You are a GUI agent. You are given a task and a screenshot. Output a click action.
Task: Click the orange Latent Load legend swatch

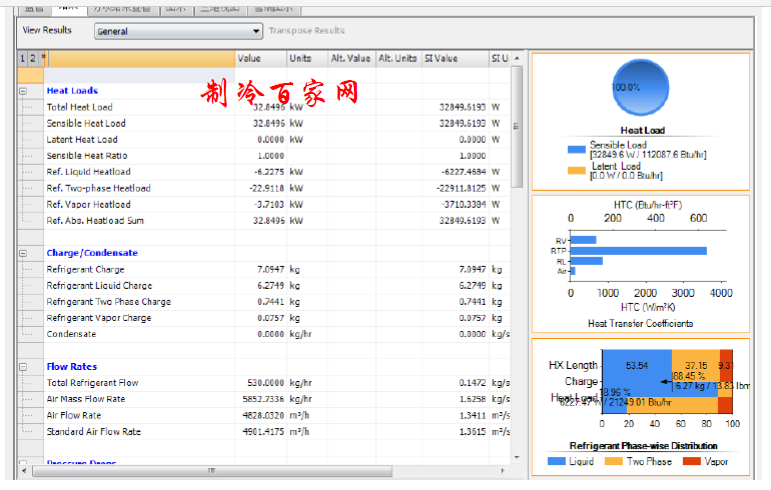(x=576, y=170)
